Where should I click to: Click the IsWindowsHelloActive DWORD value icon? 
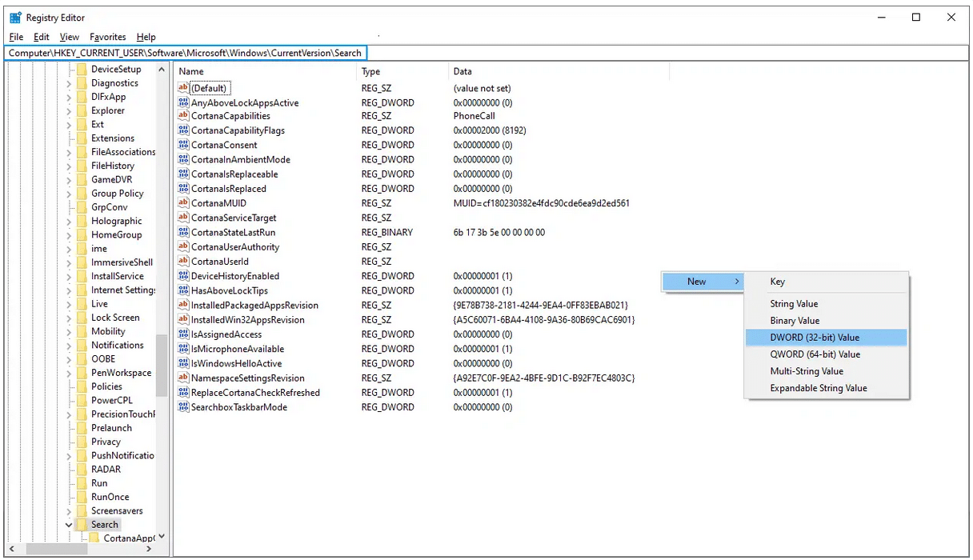tap(183, 363)
